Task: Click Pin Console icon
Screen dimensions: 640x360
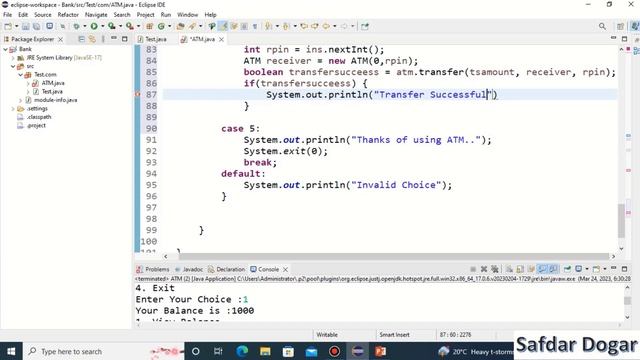Action: pyautogui.click(x=567, y=269)
